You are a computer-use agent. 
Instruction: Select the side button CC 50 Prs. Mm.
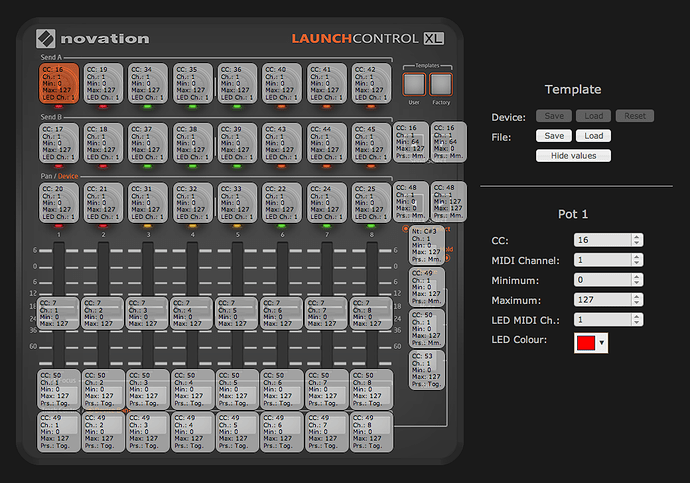tap(426, 329)
